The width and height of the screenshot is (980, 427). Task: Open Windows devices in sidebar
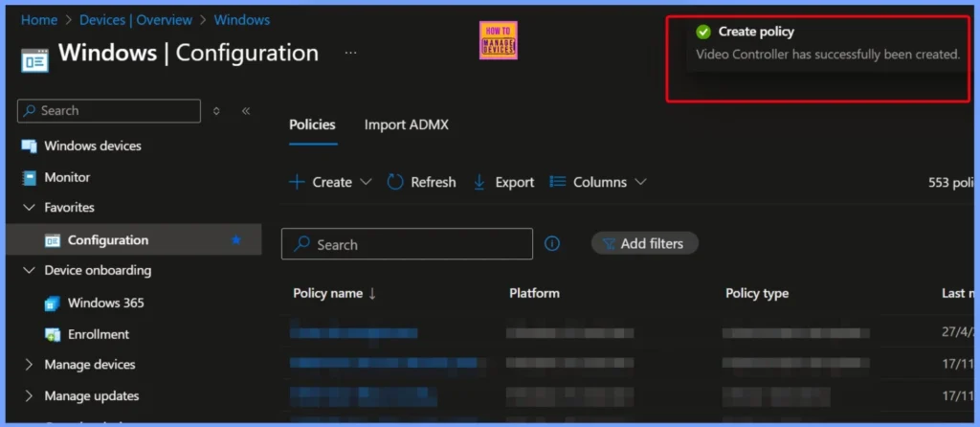(93, 146)
